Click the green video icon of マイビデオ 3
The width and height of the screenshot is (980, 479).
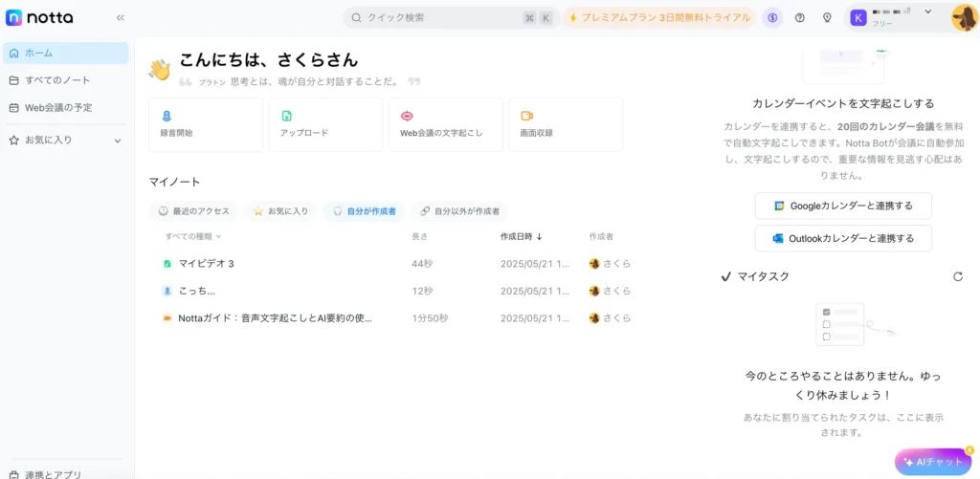167,264
